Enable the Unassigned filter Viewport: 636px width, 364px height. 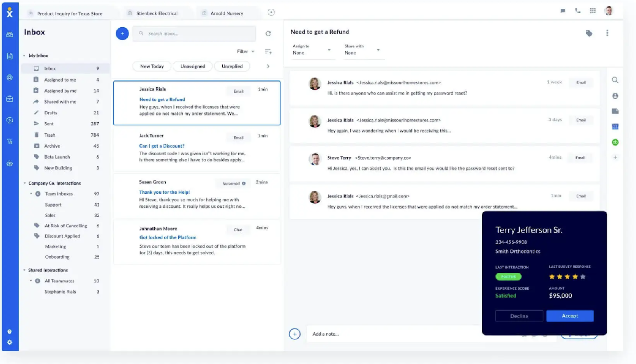click(192, 66)
